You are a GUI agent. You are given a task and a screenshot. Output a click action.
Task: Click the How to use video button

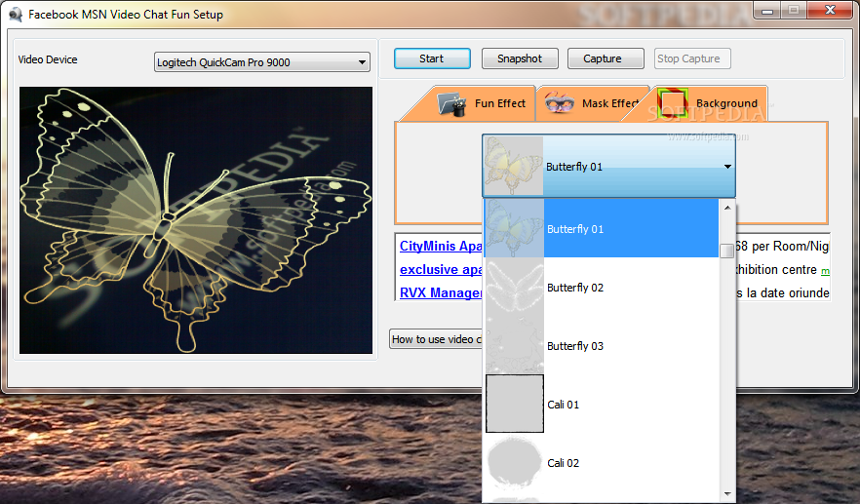pos(436,339)
